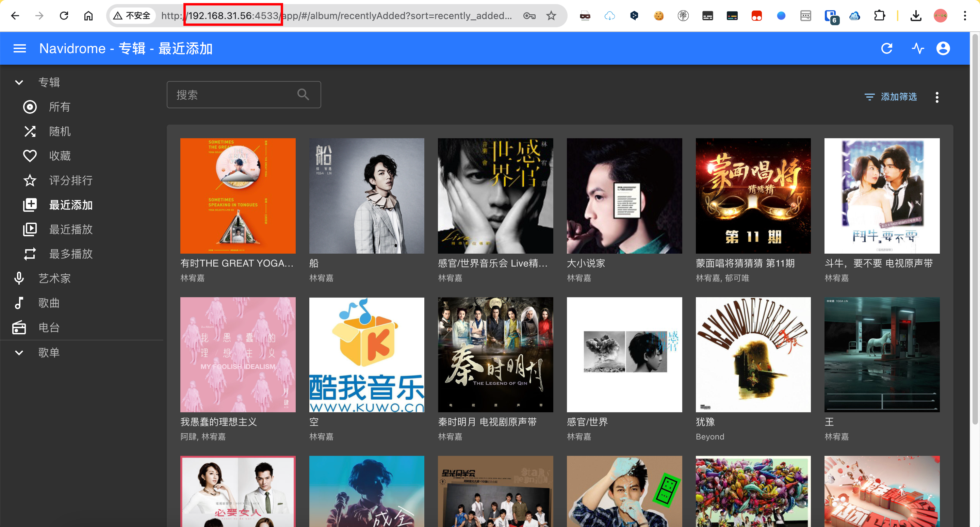980x527 pixels.
Task: Open 艺术家 microphone sidebar item
Action: pyautogui.click(x=54, y=278)
